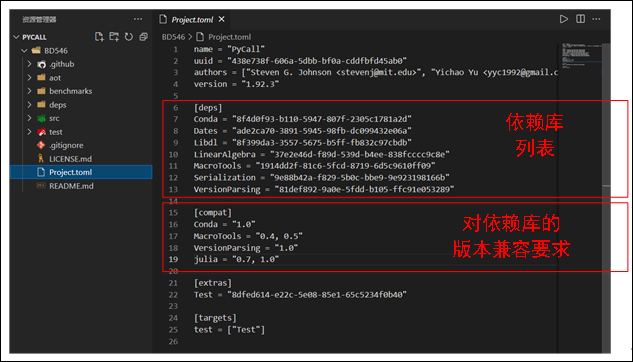This screenshot has height=362, width=633.
Task: Click the src folder icon
Action: [41, 118]
